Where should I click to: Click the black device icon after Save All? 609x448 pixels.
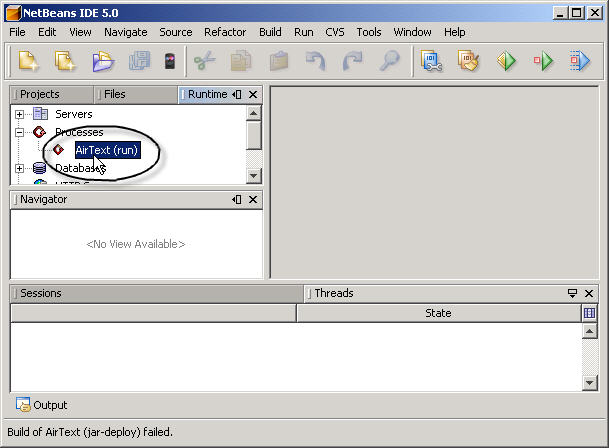pyautogui.click(x=170, y=61)
